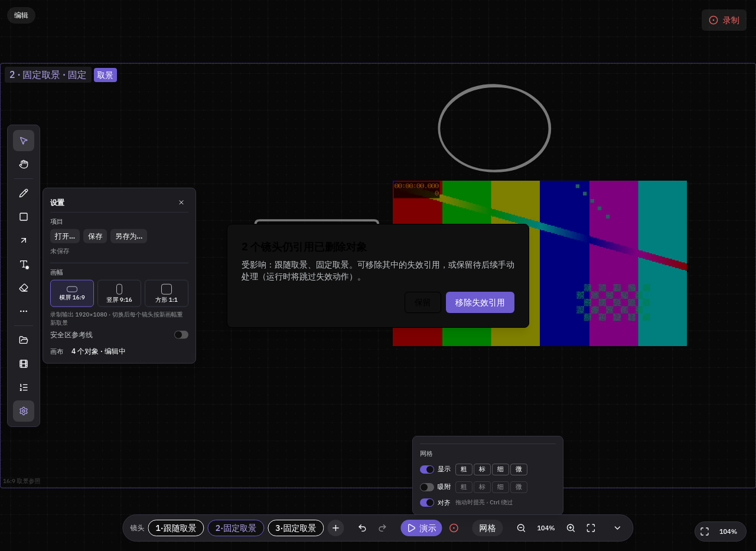The width and height of the screenshot is (756, 551).
Task: Select the text tool
Action: tap(24, 264)
